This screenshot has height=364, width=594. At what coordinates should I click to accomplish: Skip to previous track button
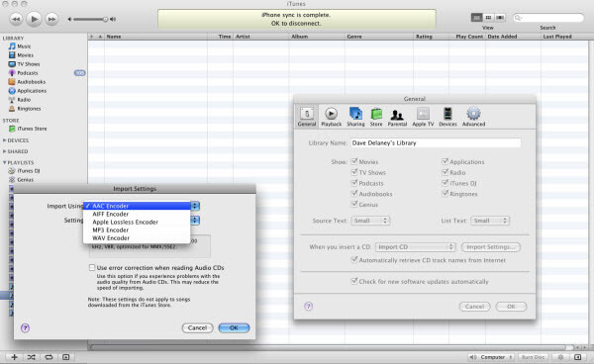coord(16,19)
